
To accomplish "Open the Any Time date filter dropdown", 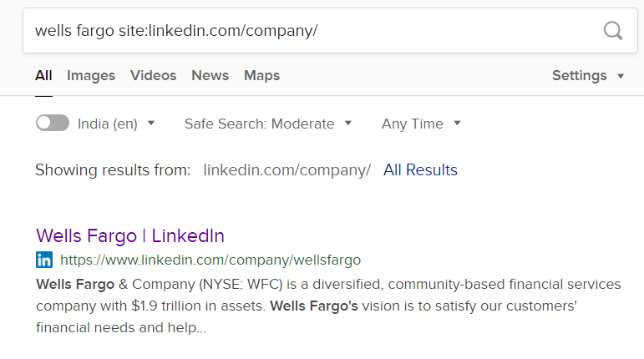I will point(421,124).
